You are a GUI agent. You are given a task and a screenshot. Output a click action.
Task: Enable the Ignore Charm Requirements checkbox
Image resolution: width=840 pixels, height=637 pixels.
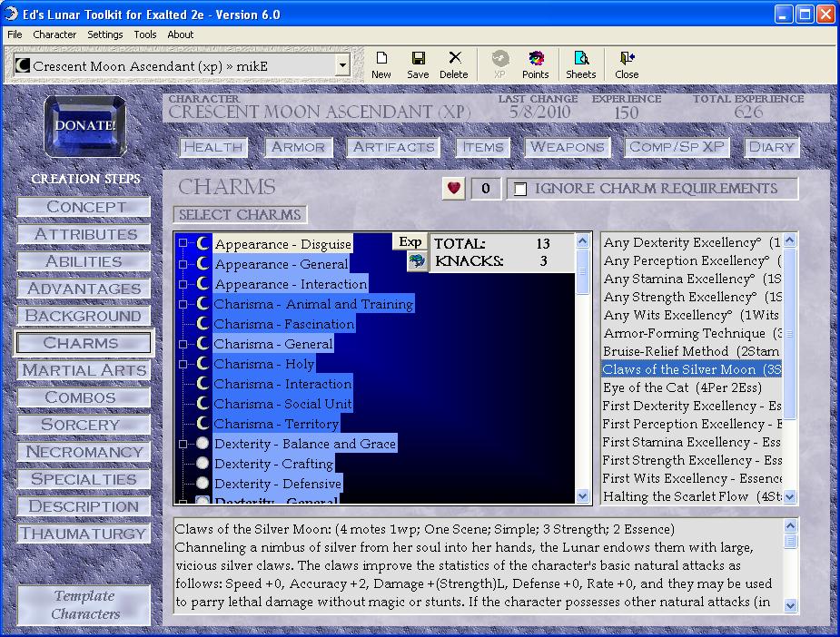click(x=520, y=189)
